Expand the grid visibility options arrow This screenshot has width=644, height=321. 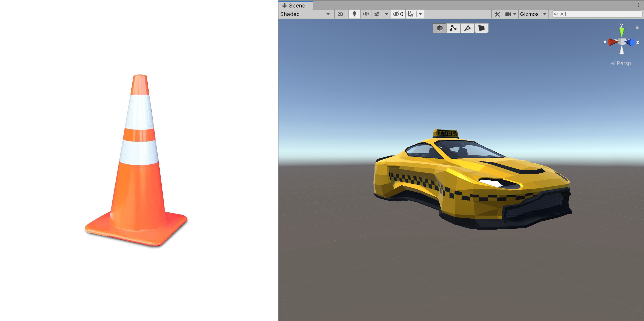tap(420, 14)
